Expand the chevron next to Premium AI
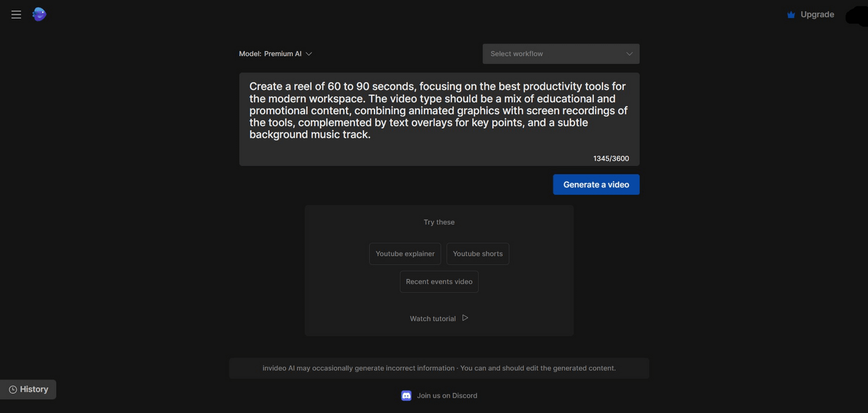 tap(308, 54)
